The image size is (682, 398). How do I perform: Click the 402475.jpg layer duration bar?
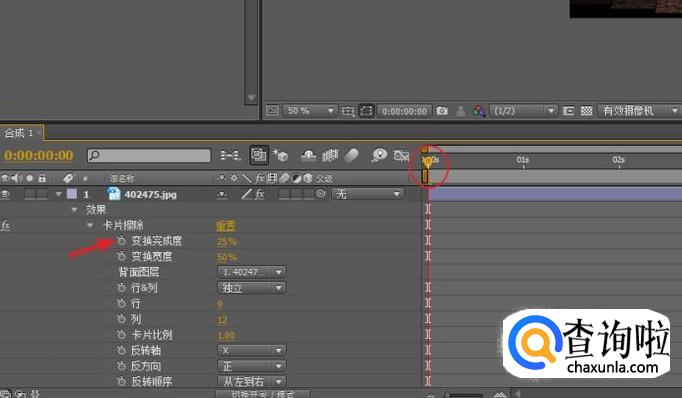[555, 194]
